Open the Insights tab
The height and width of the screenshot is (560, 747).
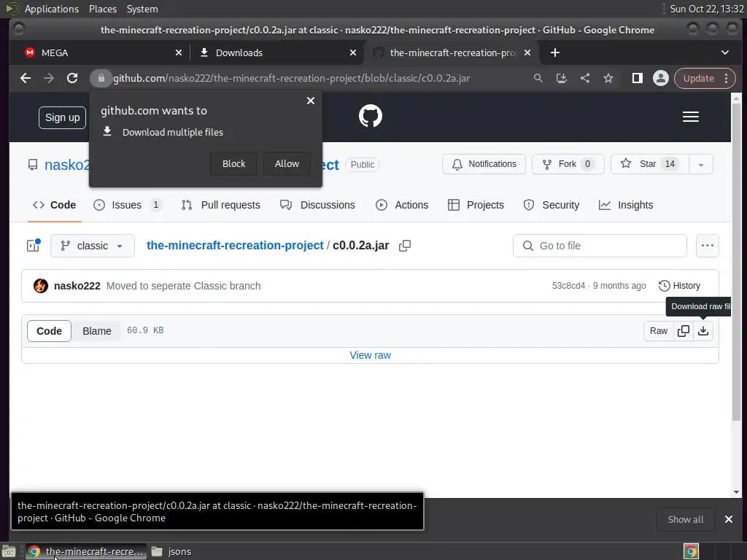pos(626,205)
